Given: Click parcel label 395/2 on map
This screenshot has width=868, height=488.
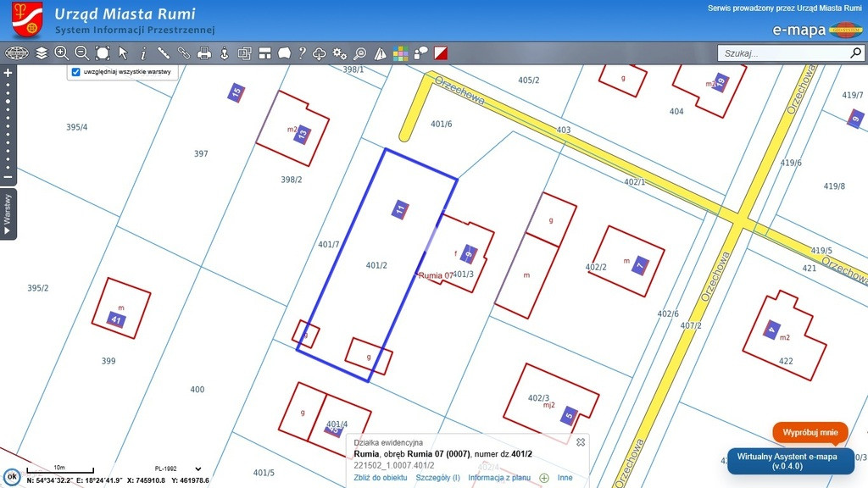Looking at the screenshot, I should click(x=37, y=288).
